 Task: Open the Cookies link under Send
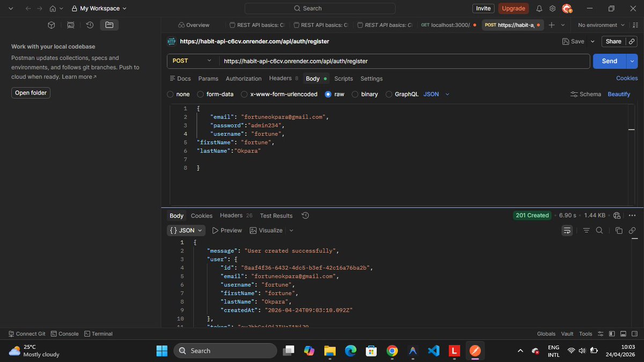[627, 78]
